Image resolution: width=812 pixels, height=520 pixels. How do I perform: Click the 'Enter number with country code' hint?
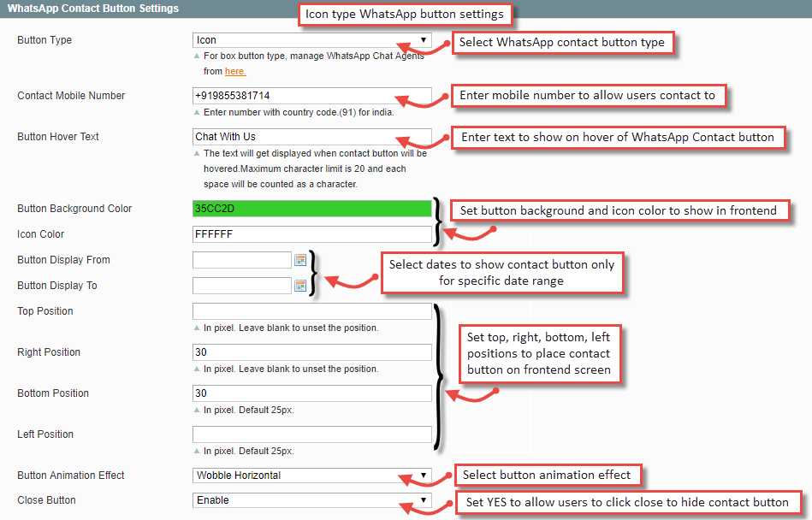(x=299, y=112)
